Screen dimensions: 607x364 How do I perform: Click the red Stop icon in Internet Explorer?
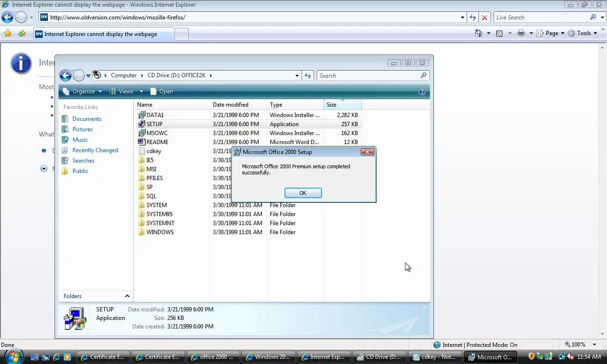pos(484,18)
